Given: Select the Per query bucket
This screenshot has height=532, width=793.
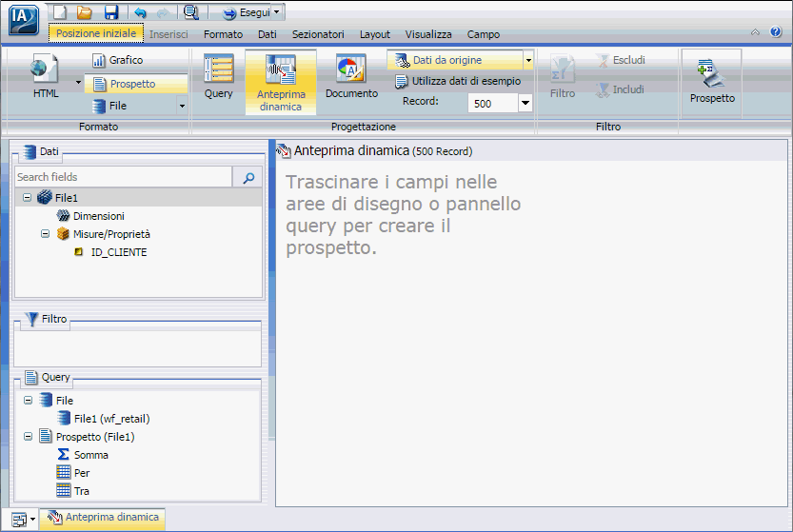Looking at the screenshot, I should click(82, 473).
